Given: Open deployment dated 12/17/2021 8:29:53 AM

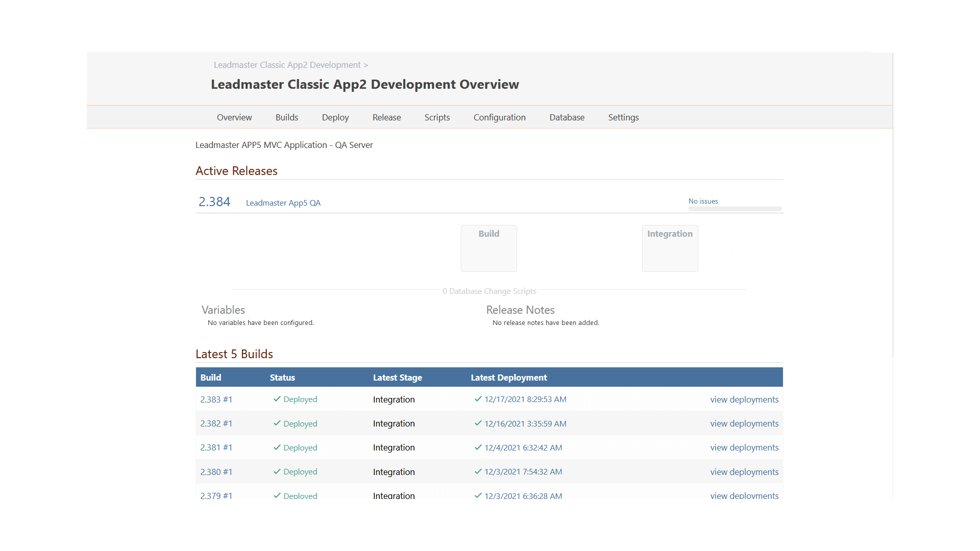Looking at the screenshot, I should click(525, 399).
